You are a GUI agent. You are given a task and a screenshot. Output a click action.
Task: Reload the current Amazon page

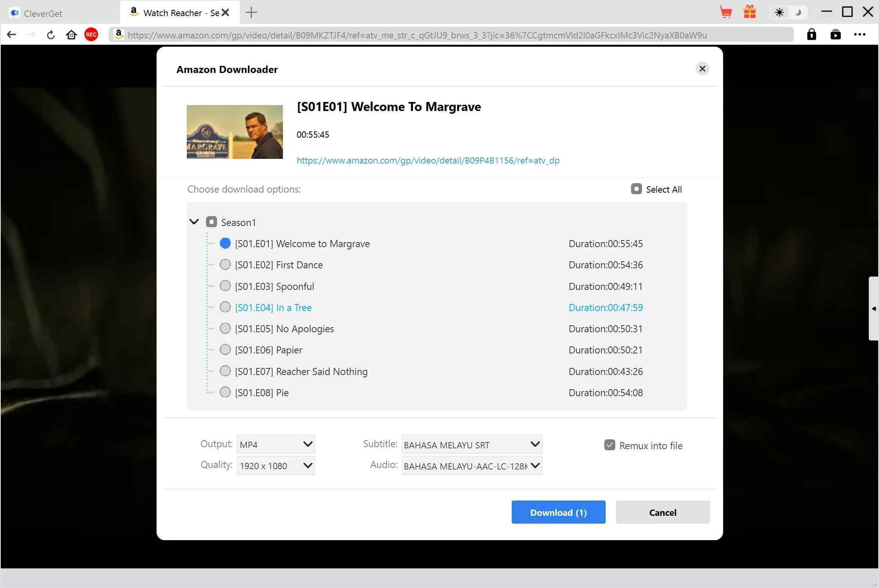[51, 35]
